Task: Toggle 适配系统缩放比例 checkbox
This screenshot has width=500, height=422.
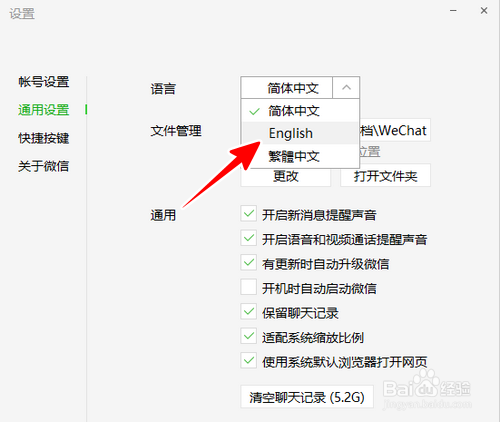Action: [249, 336]
